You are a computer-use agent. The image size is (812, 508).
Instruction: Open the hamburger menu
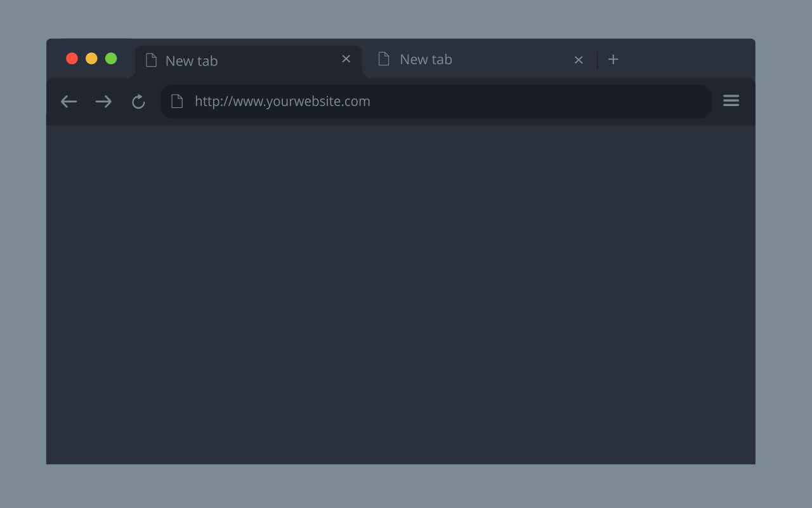point(731,100)
